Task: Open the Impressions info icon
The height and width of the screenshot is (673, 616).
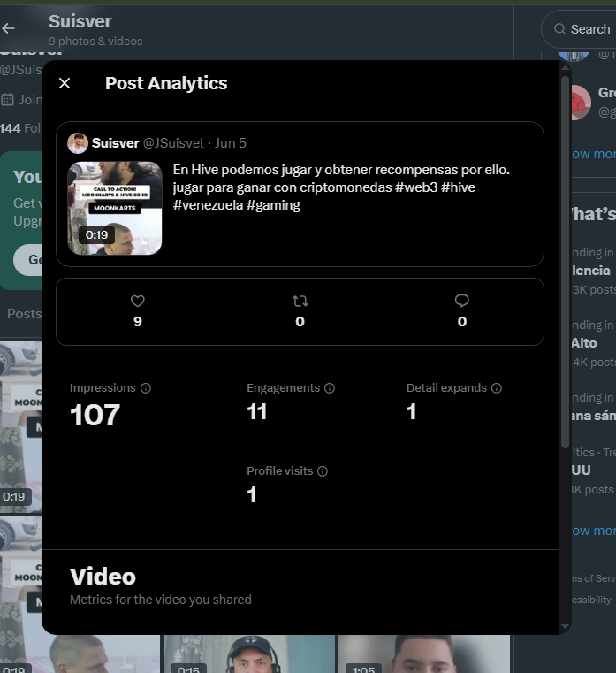Action: tap(146, 388)
